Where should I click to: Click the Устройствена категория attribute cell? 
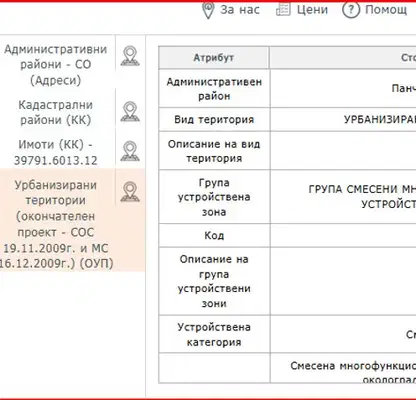click(214, 334)
